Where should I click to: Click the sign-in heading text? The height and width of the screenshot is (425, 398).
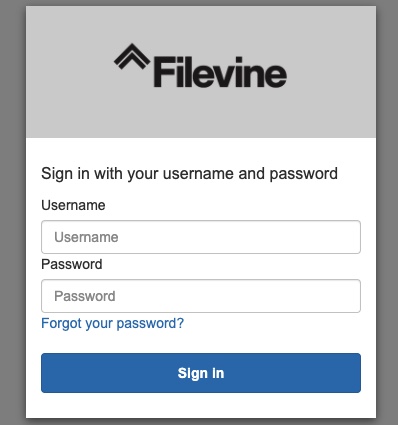click(x=189, y=174)
